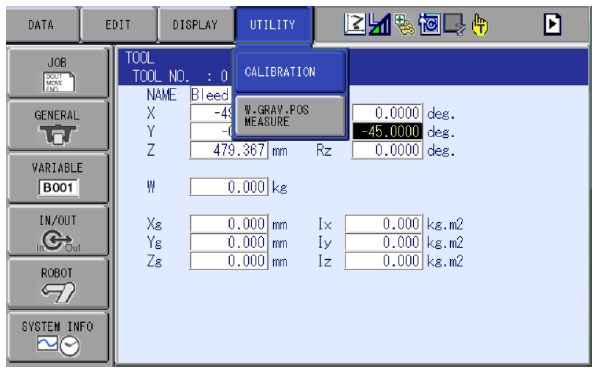
Task: Open the EDIT menu
Action: pyautogui.click(x=118, y=25)
